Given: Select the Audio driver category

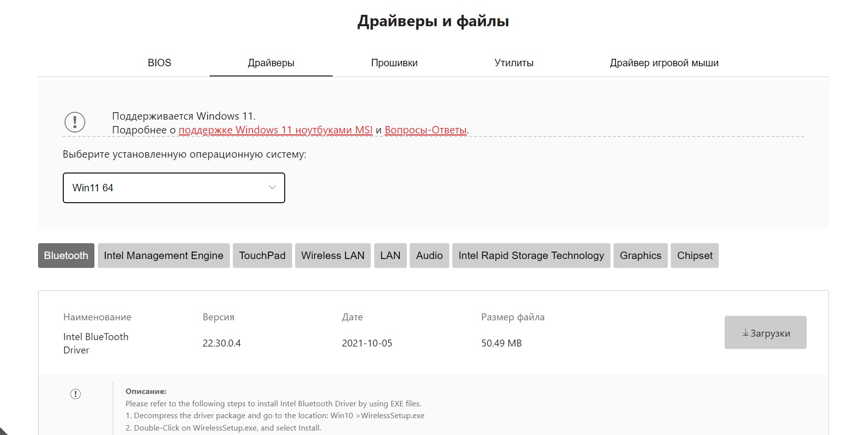Looking at the screenshot, I should [x=430, y=256].
